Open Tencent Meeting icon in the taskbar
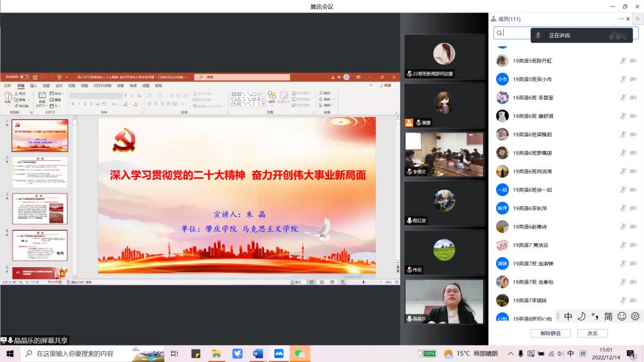 pyautogui.click(x=279, y=354)
